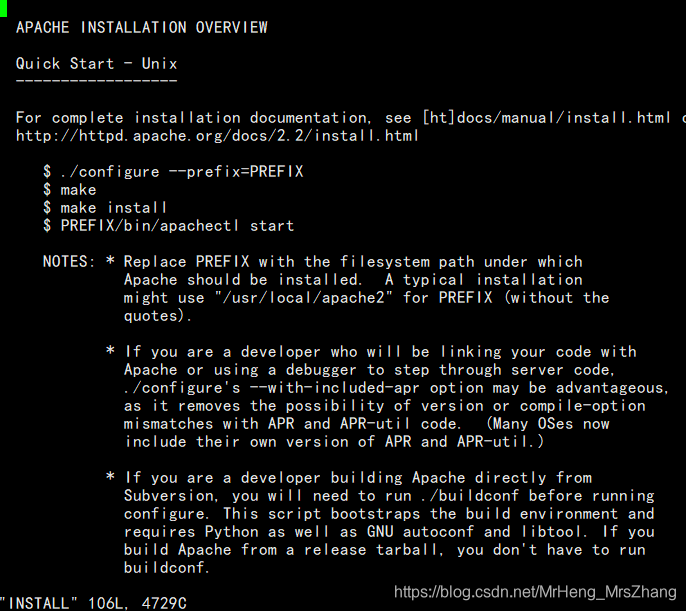This screenshot has height=611, width=686.
Task: Click the line starting 'requires Python as well'
Action: [389, 532]
